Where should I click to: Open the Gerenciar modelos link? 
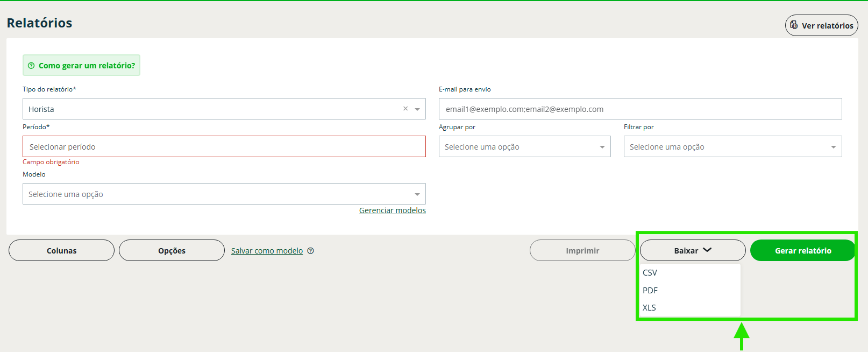click(x=392, y=210)
